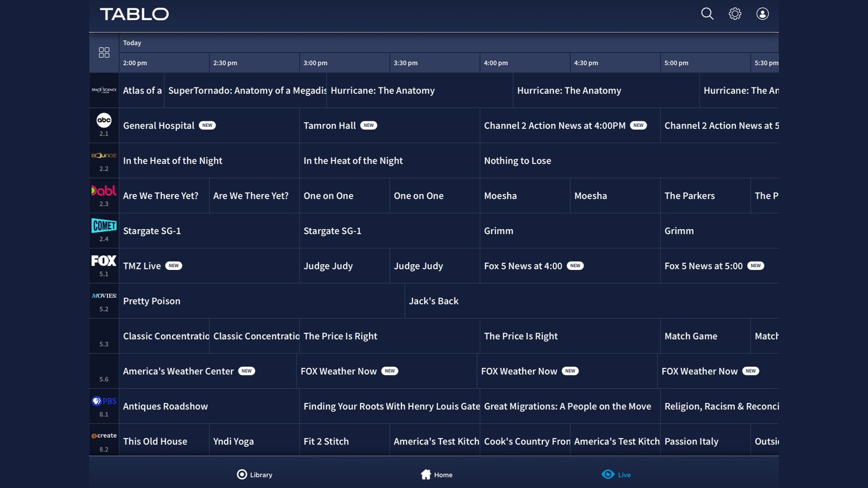Select Fox 5 News at 4:00 program
This screenshot has height=488, width=868.
(x=523, y=266)
